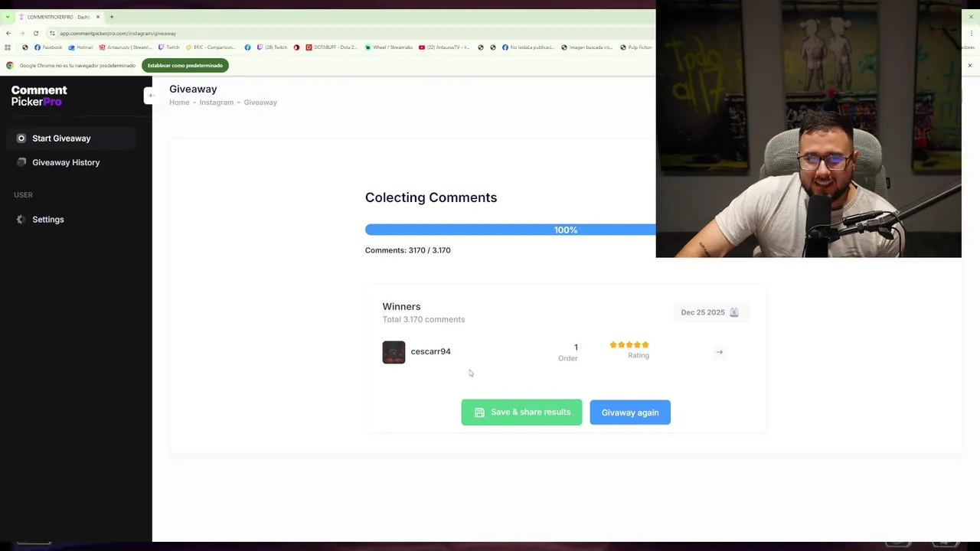The height and width of the screenshot is (551, 980).
Task: Close the window overlay top-right X
Action: [x=971, y=17]
